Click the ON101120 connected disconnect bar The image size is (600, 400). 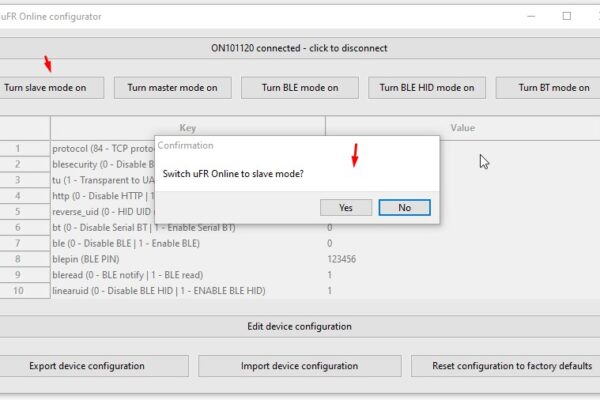click(x=299, y=48)
